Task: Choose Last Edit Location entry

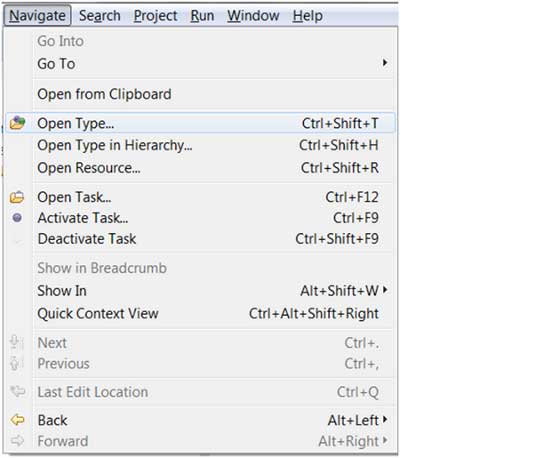Action: pos(200,392)
